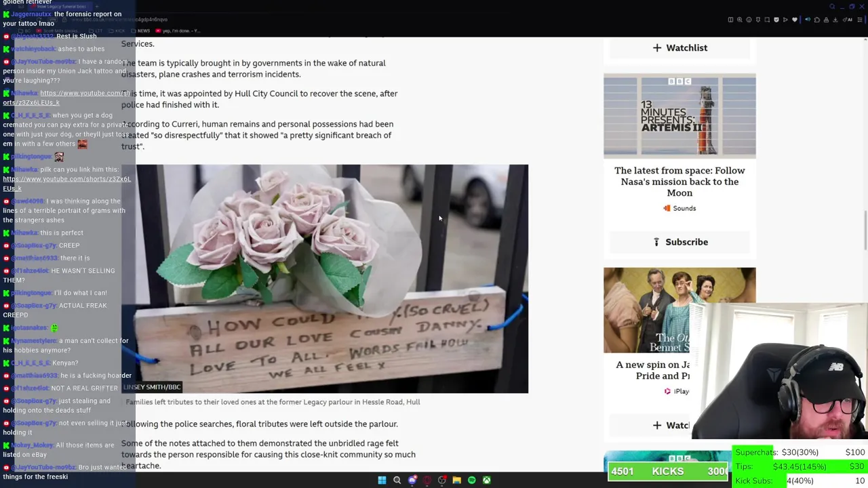The width and height of the screenshot is (868, 488).
Task: Open File Explorer from the taskbar
Action: pyautogui.click(x=456, y=480)
